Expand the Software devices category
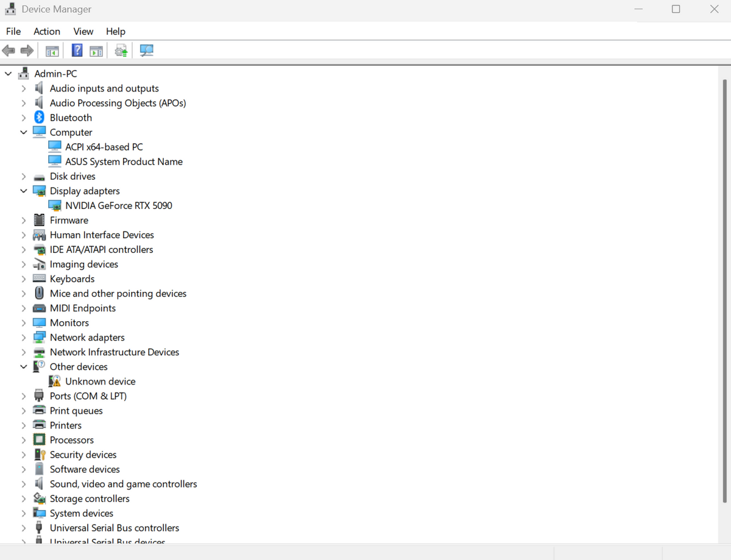 24,469
